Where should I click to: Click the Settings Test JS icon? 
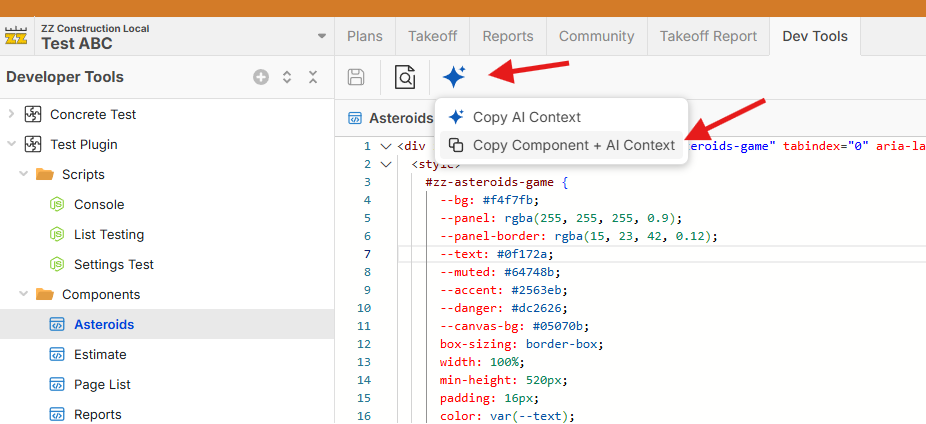click(x=57, y=265)
